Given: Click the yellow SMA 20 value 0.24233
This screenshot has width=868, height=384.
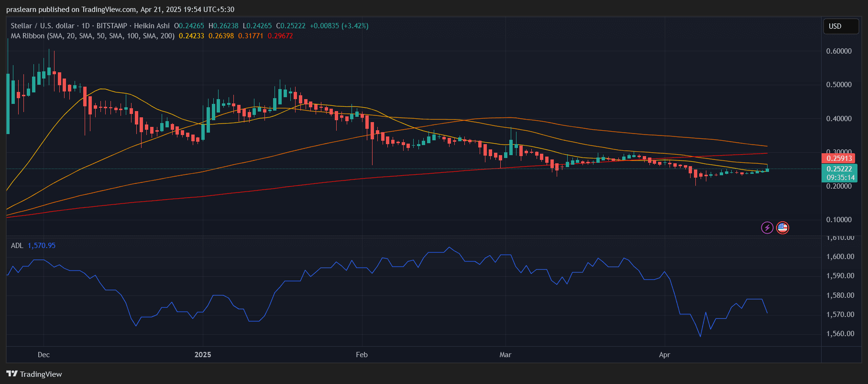Looking at the screenshot, I should click(191, 36).
